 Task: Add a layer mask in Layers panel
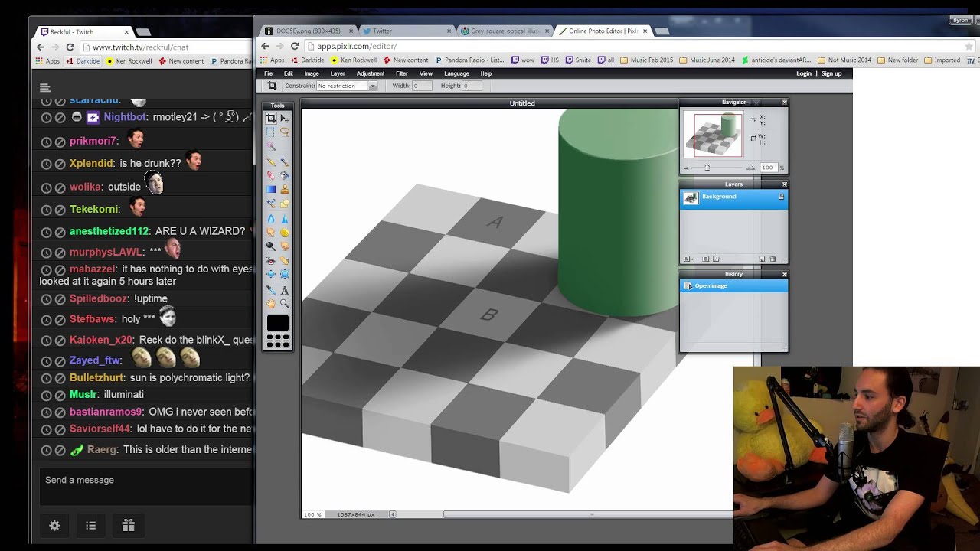(x=705, y=259)
